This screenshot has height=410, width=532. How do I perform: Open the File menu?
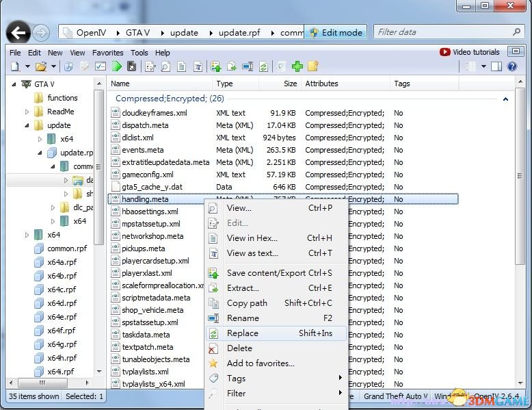click(15, 53)
